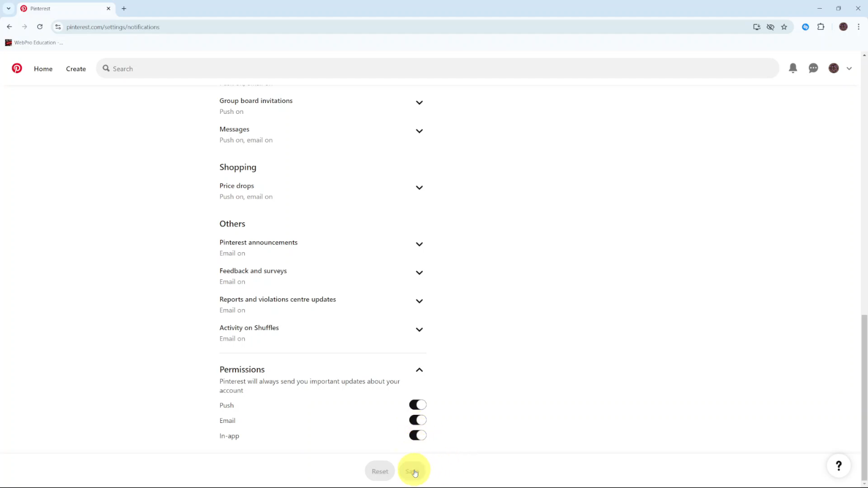Click the profile avatar in Pinterest header

coord(834,68)
